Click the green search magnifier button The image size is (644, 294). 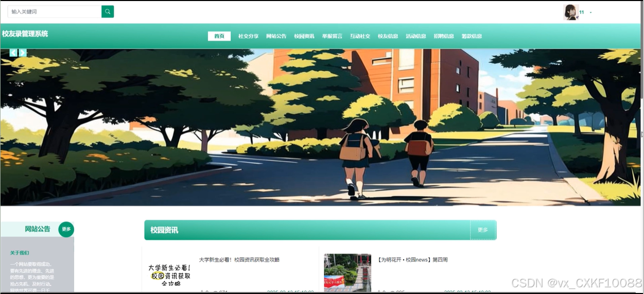coord(108,11)
